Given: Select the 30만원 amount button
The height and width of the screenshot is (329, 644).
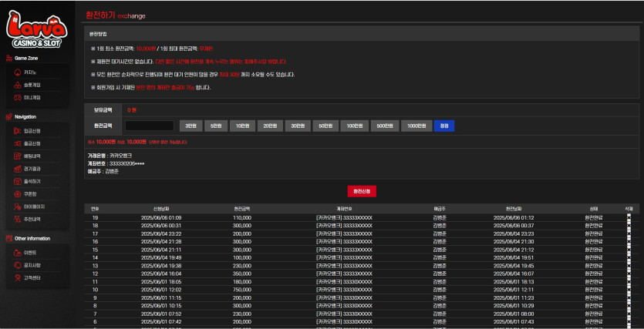Looking at the screenshot, I should coord(298,126).
